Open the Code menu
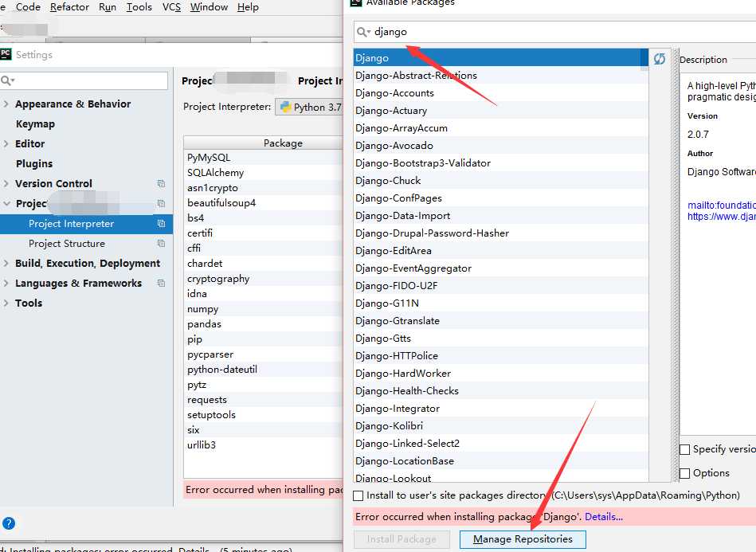756x552 pixels. point(28,7)
